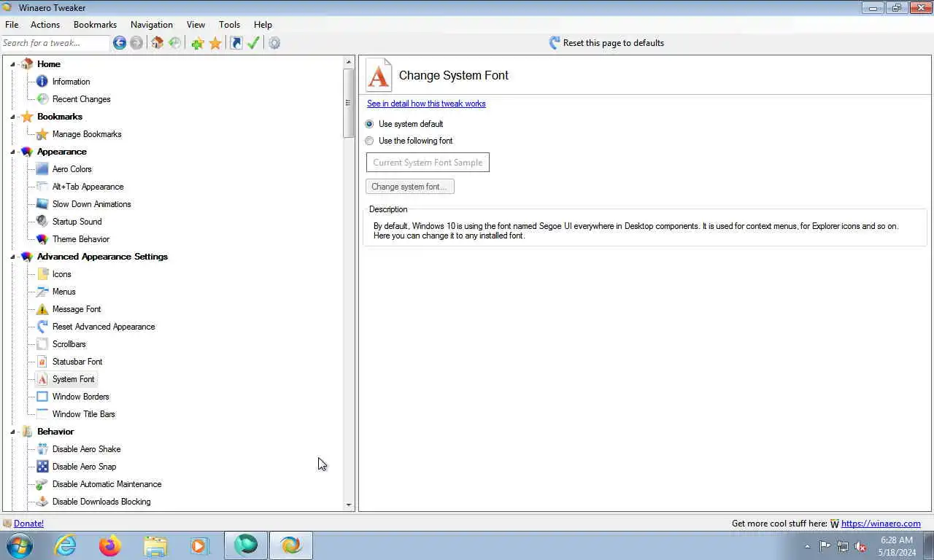The image size is (934, 560).
Task: Select the 'Use system default' radio button
Action: click(x=369, y=124)
